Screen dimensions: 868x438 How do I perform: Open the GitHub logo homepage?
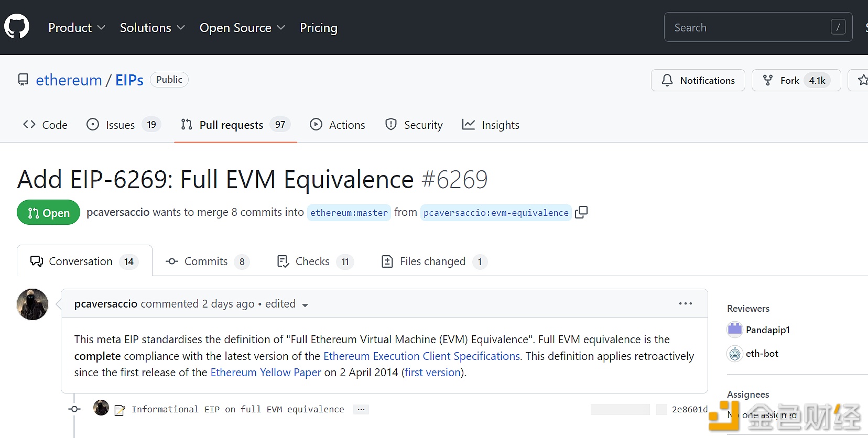[x=17, y=26]
